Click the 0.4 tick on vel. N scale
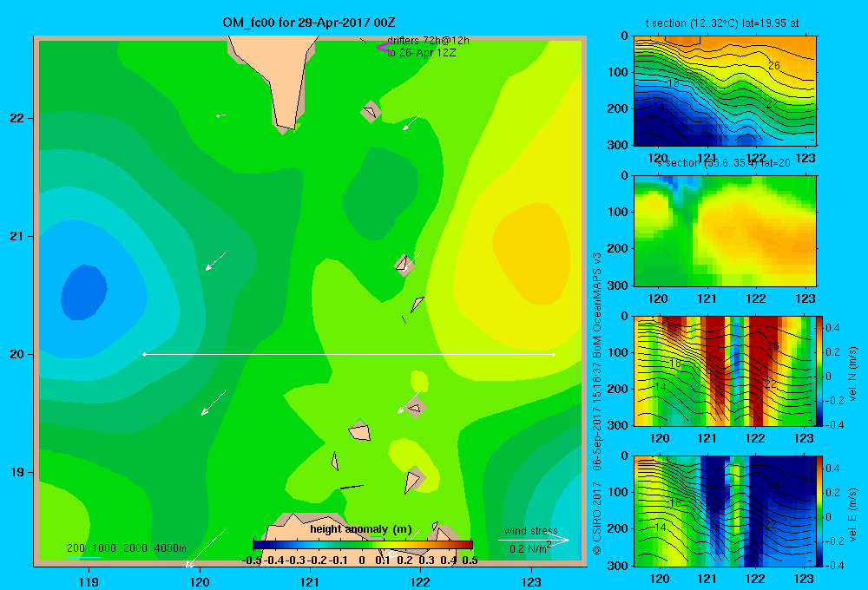868x590 pixels. click(832, 328)
